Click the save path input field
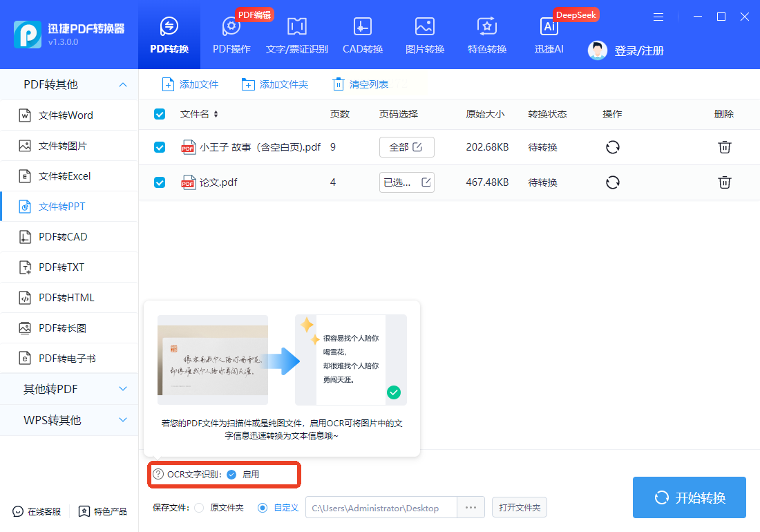This screenshot has height=532, width=760. pos(381,508)
